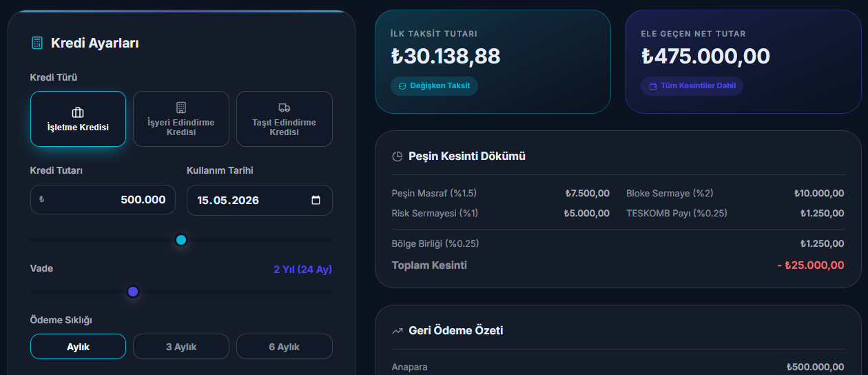Click the Geri Ödeme Özeti heading

(x=456, y=331)
